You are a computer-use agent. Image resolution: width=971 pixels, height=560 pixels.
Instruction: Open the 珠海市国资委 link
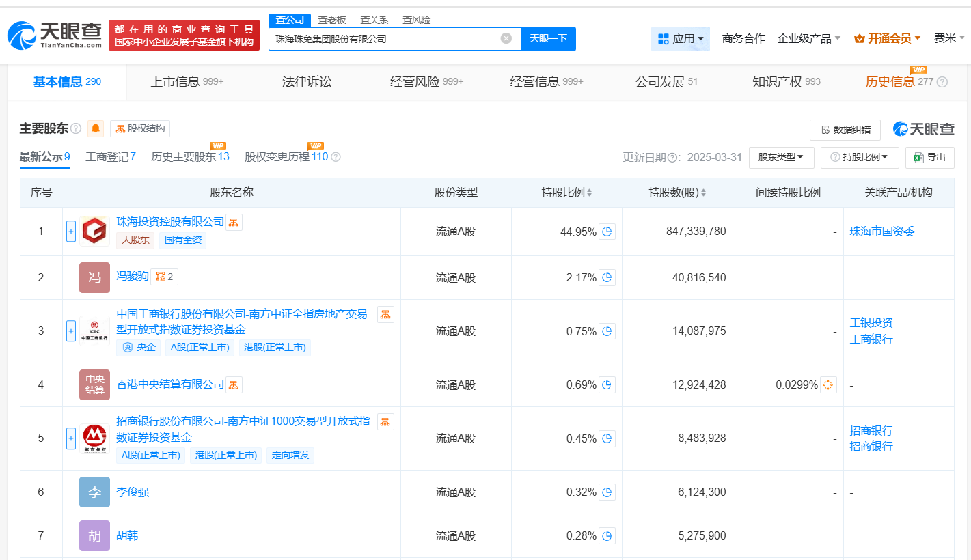(881, 232)
